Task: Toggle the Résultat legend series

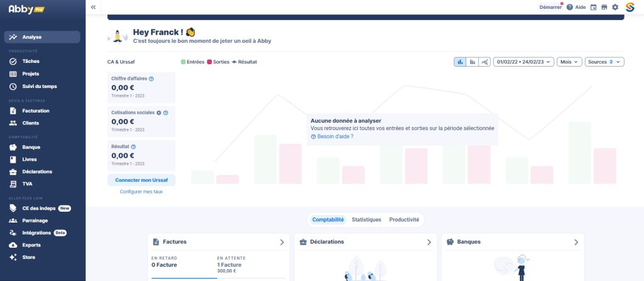Action: click(245, 62)
